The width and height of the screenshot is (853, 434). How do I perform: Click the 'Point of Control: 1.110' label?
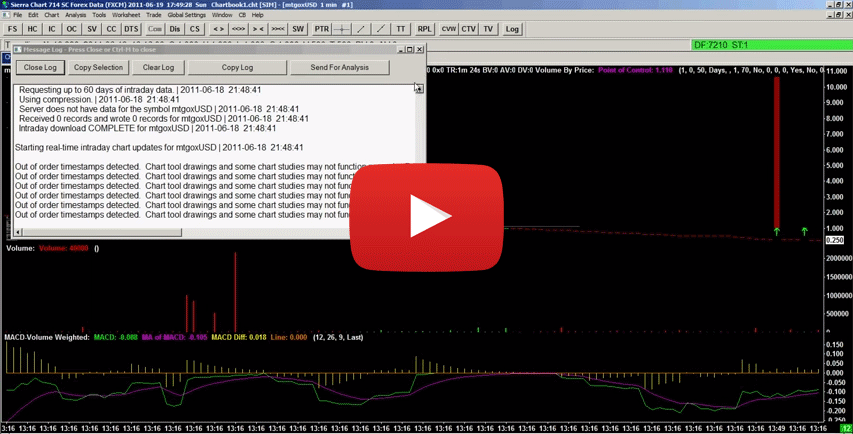click(x=635, y=70)
